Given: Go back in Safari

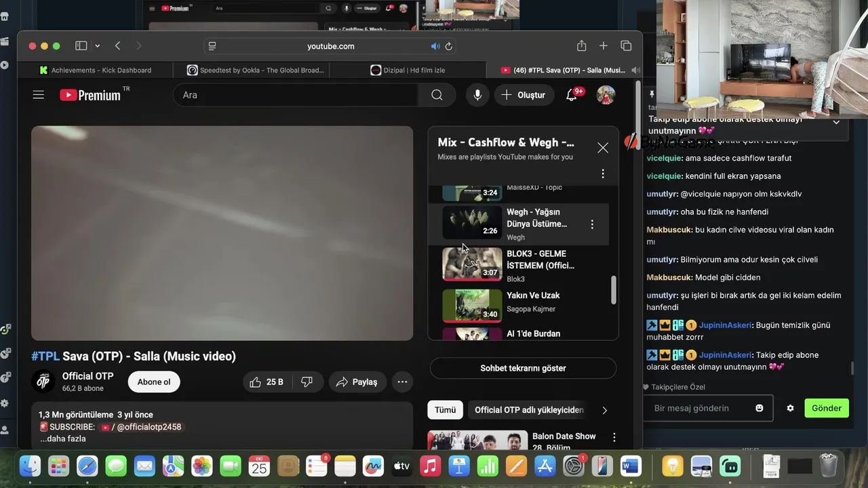Looking at the screenshot, I should (x=118, y=46).
